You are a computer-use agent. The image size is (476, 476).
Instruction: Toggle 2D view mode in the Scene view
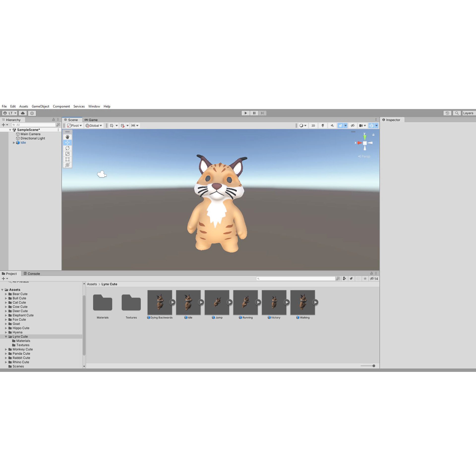(313, 125)
